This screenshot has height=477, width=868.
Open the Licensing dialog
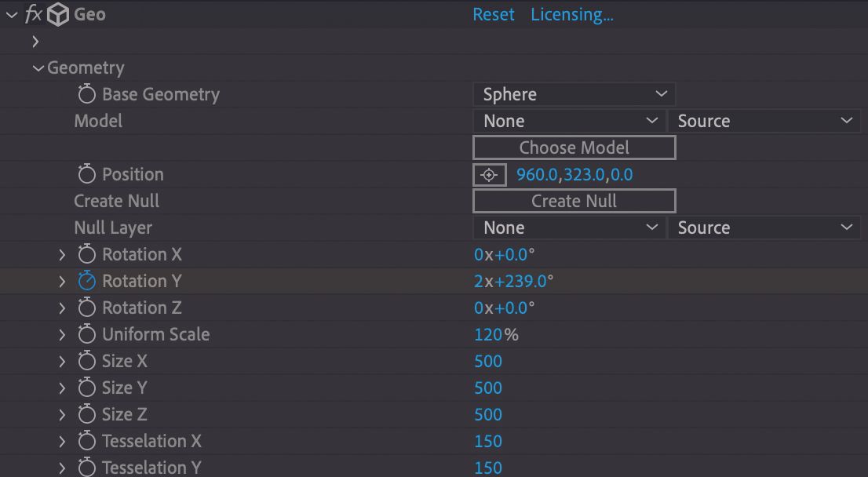coord(571,13)
